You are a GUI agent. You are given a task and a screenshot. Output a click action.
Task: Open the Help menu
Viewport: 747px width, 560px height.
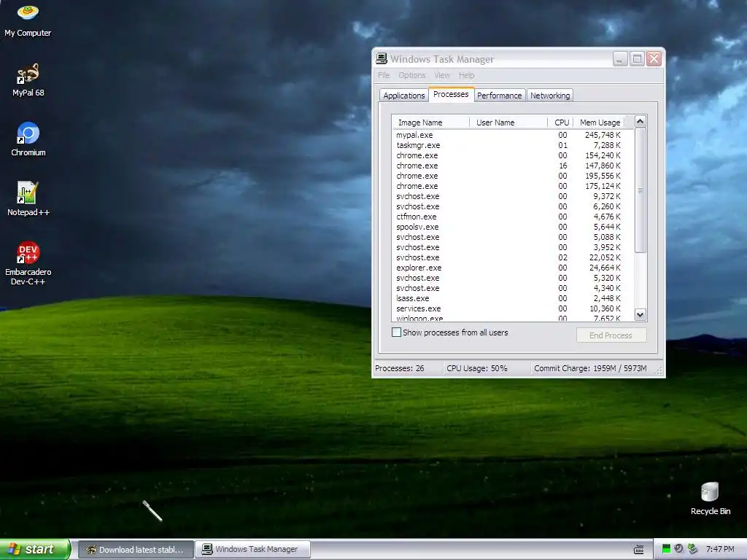point(466,75)
